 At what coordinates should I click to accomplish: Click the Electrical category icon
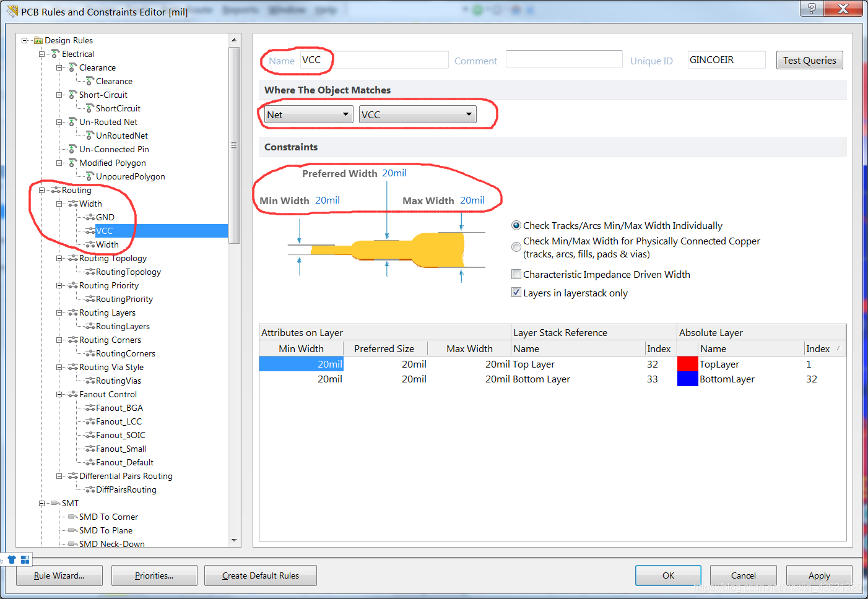[56, 54]
